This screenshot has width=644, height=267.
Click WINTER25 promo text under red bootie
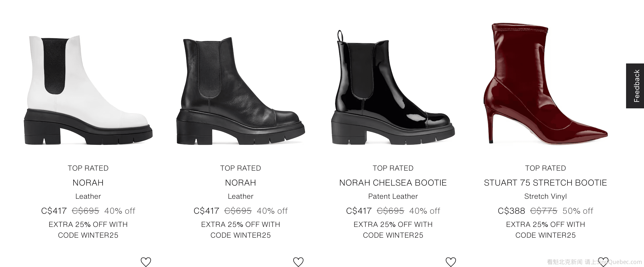545,235
